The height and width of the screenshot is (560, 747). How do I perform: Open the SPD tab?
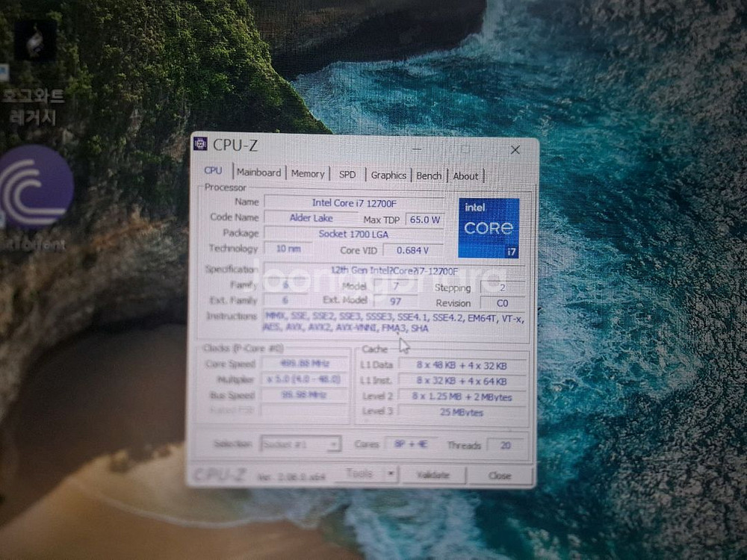(x=347, y=173)
